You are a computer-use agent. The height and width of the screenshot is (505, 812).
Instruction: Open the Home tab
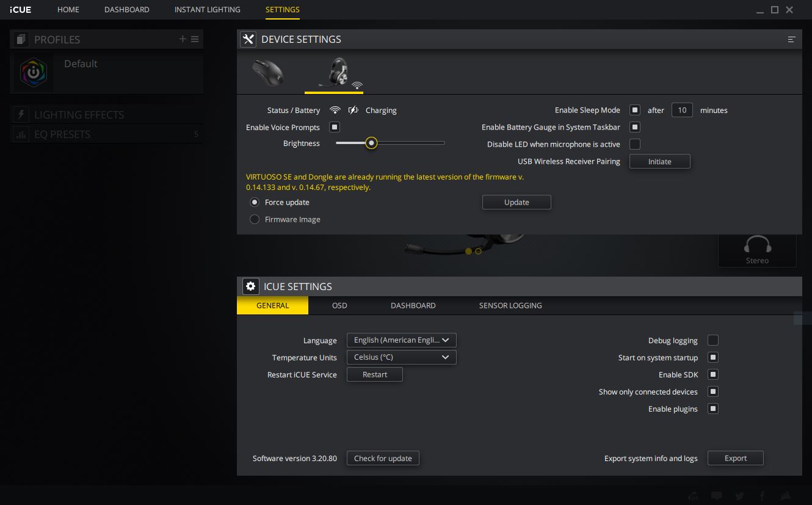pos(68,10)
